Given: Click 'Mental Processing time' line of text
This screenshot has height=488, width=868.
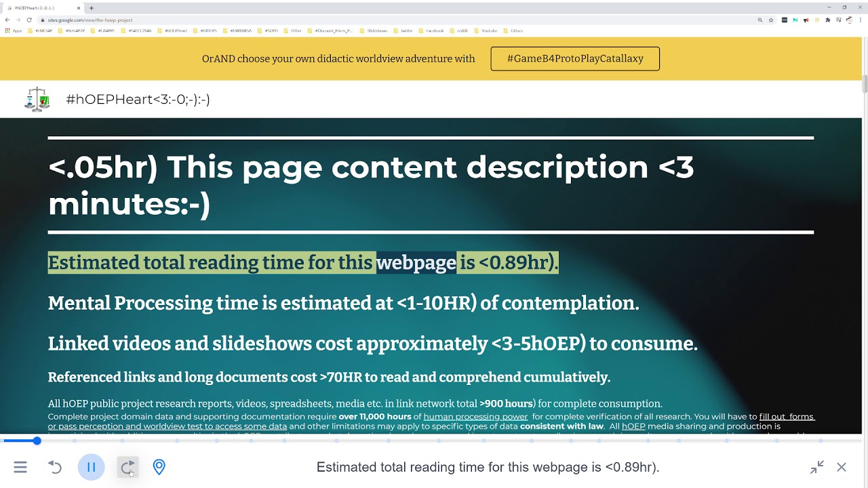Looking at the screenshot, I should [x=344, y=303].
